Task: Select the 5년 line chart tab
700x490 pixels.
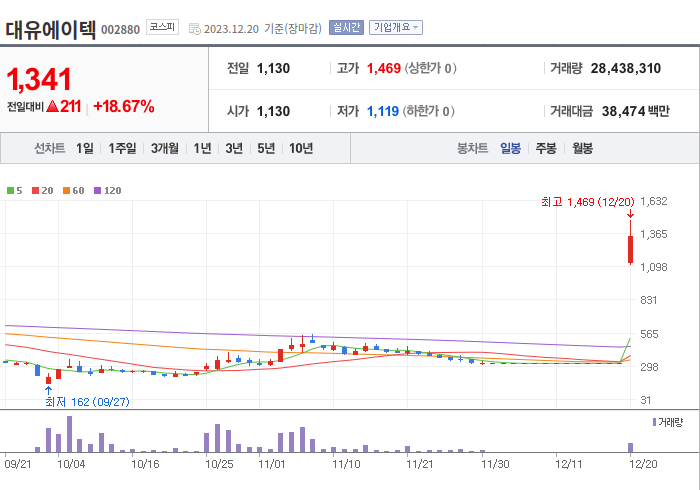Action: 266,148
